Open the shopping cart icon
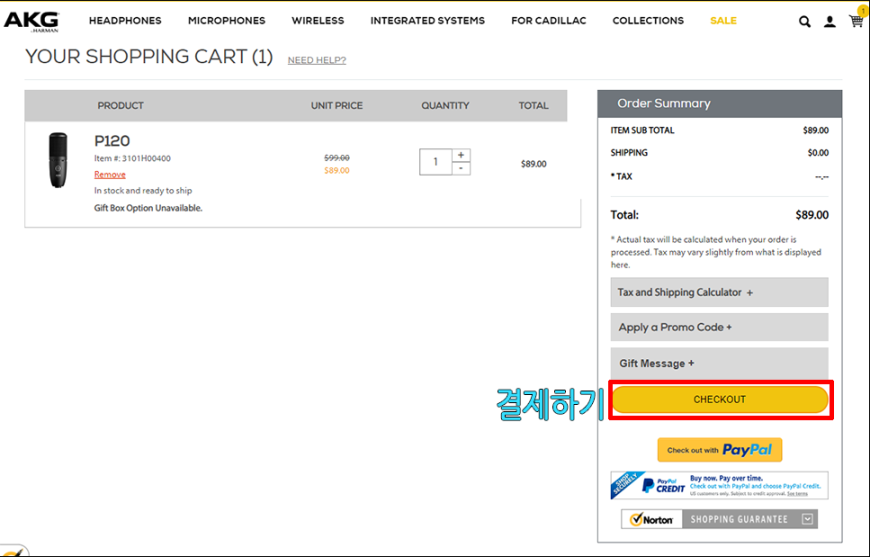Image resolution: width=870 pixels, height=557 pixels. tap(856, 21)
